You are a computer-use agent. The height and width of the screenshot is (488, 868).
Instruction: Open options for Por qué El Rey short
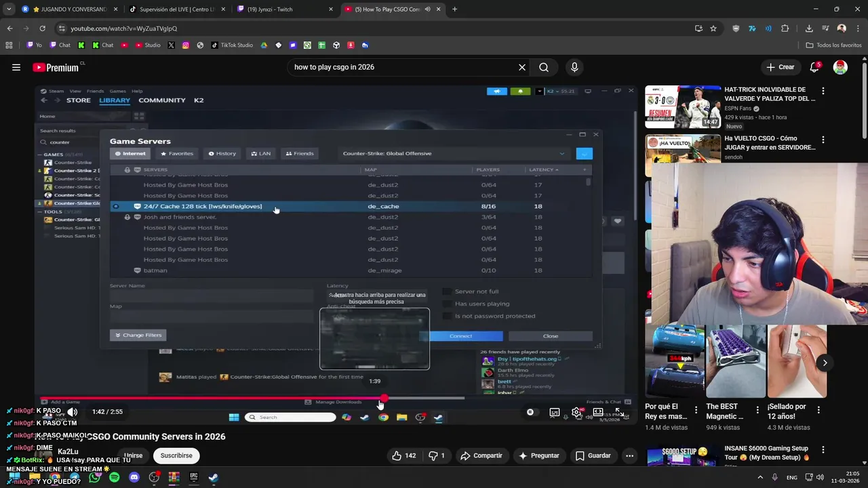[696, 410]
